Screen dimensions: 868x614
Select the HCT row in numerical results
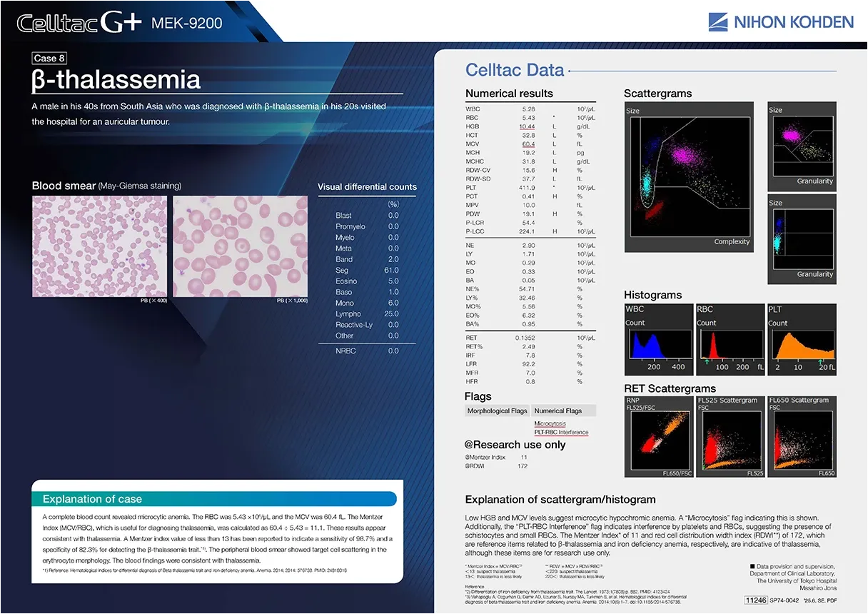[x=530, y=135]
